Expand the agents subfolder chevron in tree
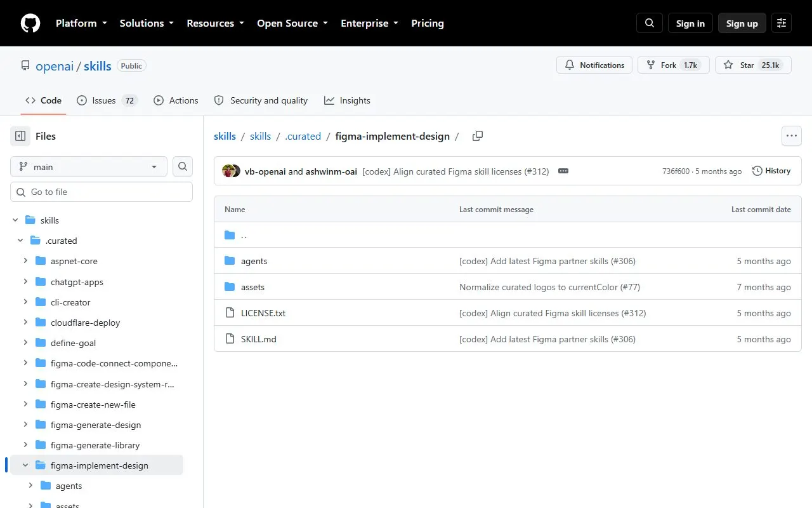Image resolution: width=812 pixels, height=508 pixels. coord(30,486)
